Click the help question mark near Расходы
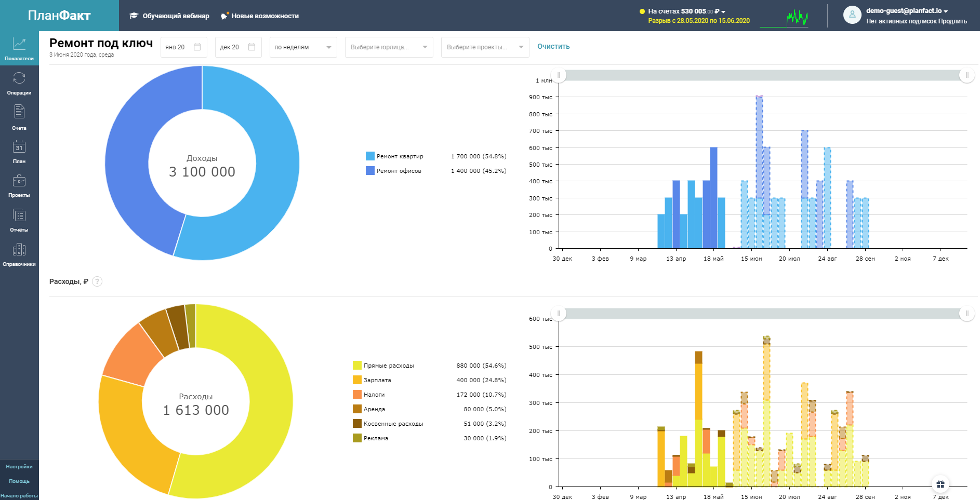This screenshot has width=980, height=500. [x=97, y=281]
